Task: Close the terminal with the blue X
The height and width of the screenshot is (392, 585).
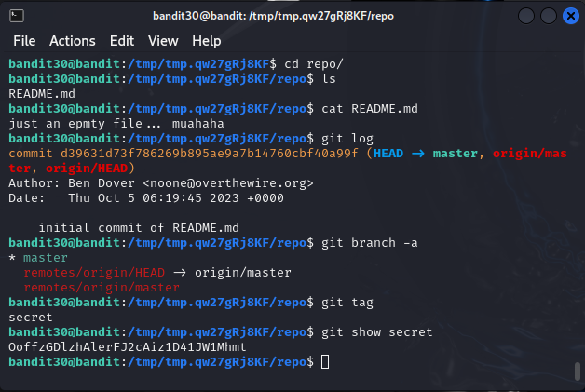Action: tap(571, 16)
